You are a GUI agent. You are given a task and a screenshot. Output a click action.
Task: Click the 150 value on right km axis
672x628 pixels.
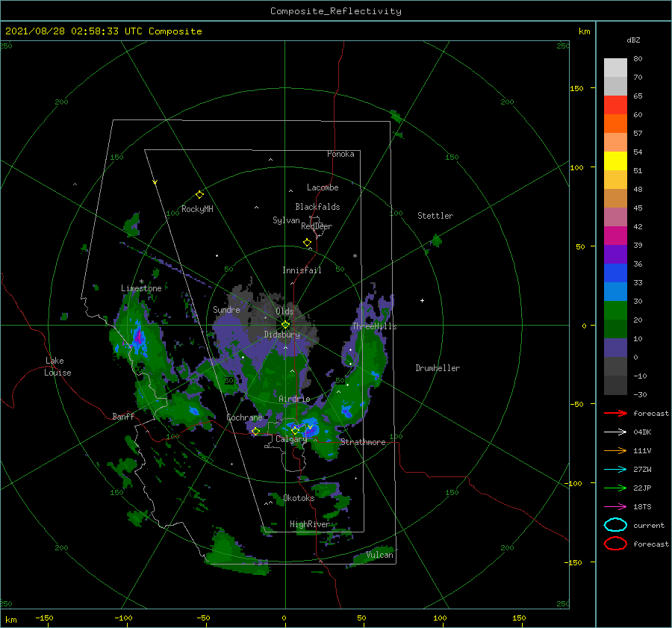576,88
